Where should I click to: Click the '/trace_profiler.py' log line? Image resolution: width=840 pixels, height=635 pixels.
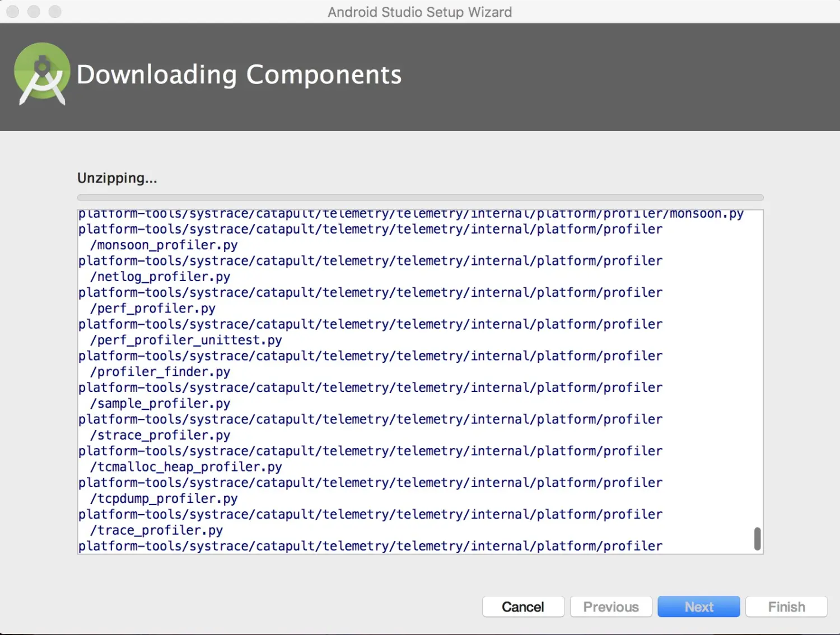156,530
